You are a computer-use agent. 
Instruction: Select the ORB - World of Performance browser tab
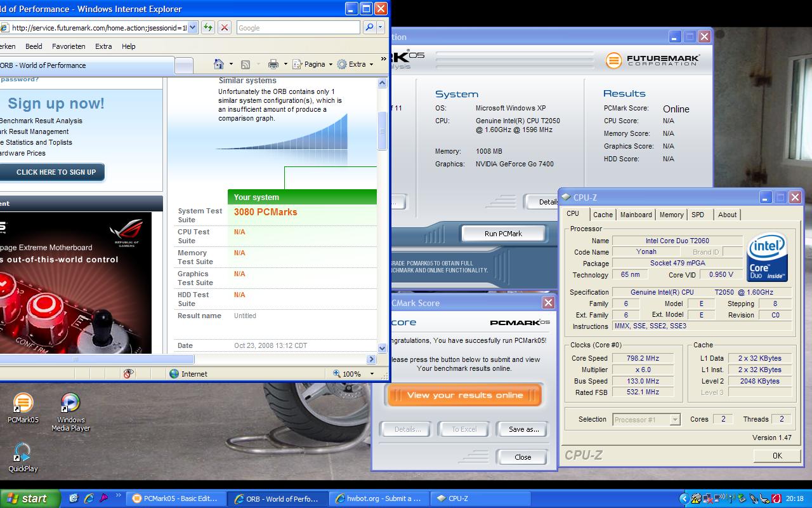(x=87, y=65)
